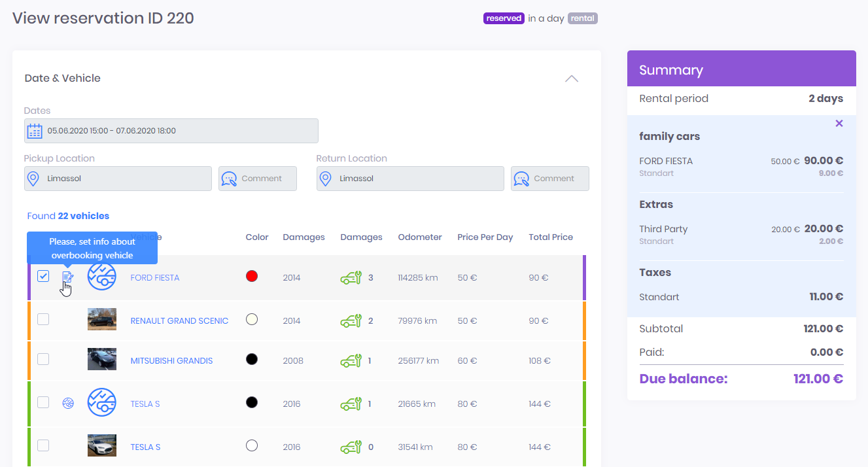Click the 256177 km odometer value

[419, 361]
